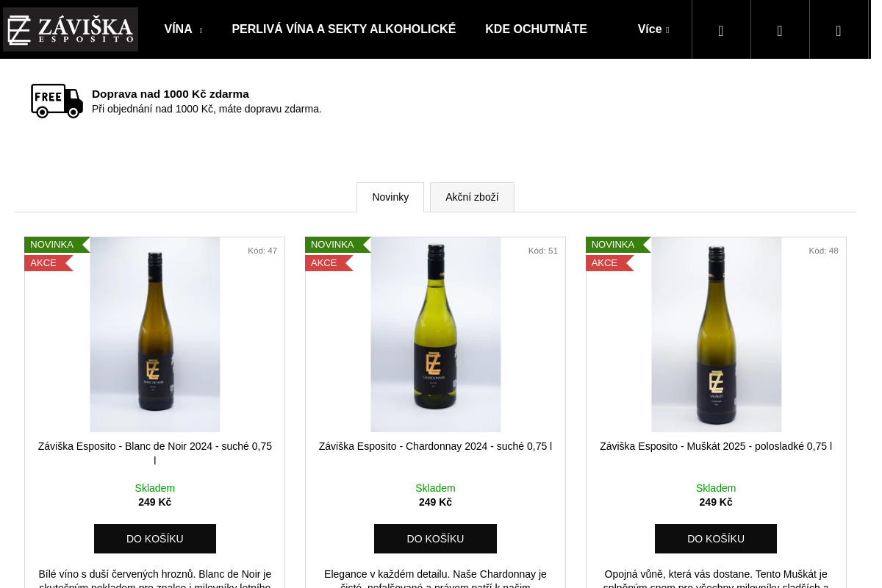This screenshot has height=588, width=882.
Task: Open Kde ochutnáte menu item
Action: pos(536,29)
